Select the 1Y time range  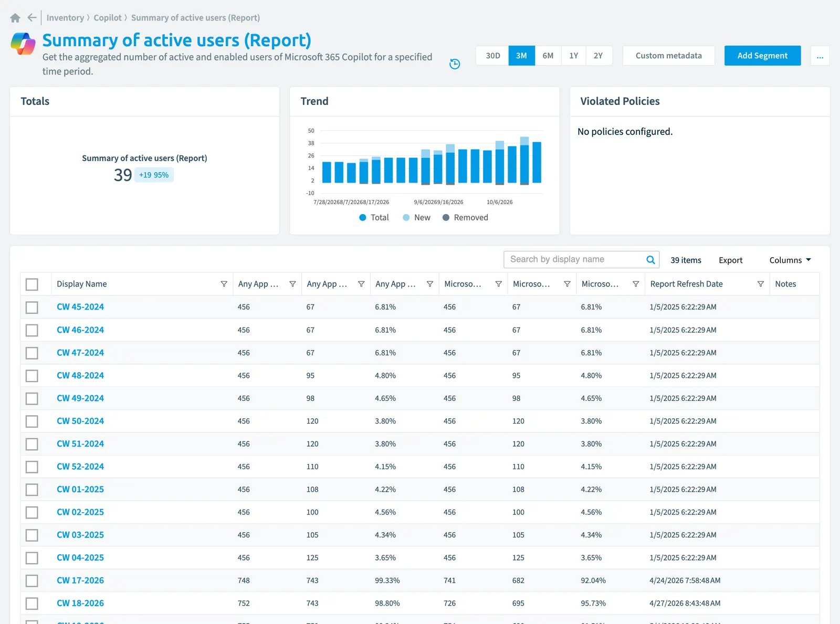573,56
